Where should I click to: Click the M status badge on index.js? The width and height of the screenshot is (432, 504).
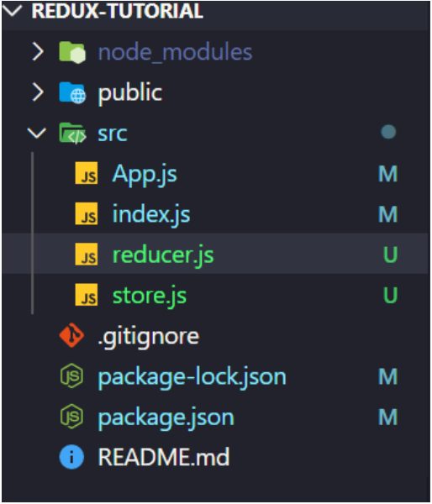click(388, 214)
